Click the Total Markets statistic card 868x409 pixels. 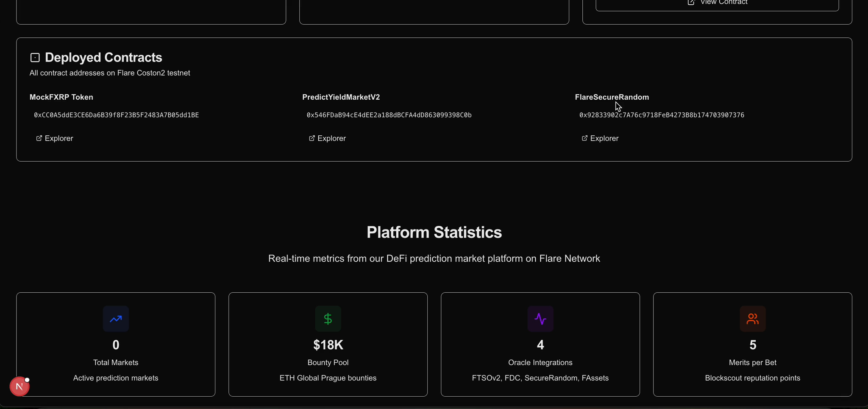(x=116, y=345)
